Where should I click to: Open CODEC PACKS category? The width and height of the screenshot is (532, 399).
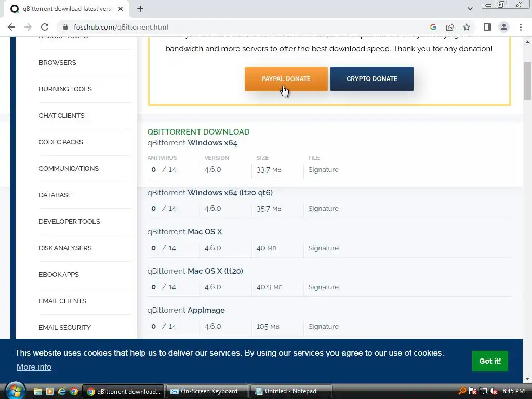click(61, 142)
